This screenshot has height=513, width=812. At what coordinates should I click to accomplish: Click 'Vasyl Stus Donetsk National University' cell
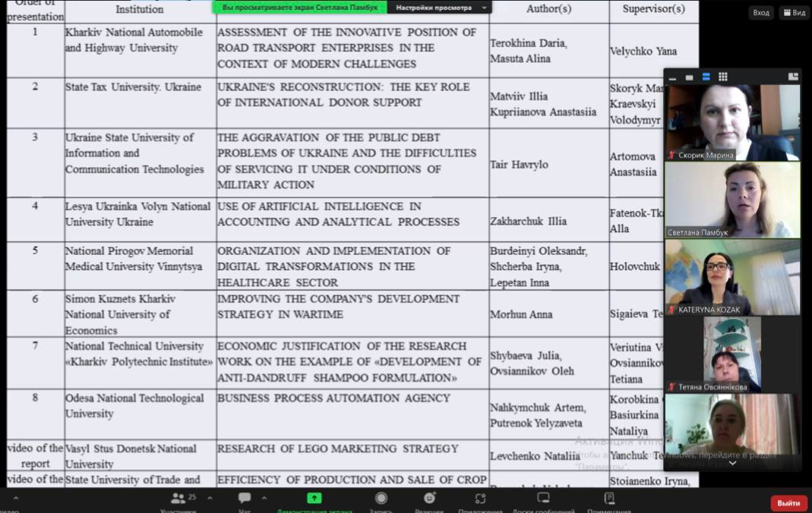point(140,455)
